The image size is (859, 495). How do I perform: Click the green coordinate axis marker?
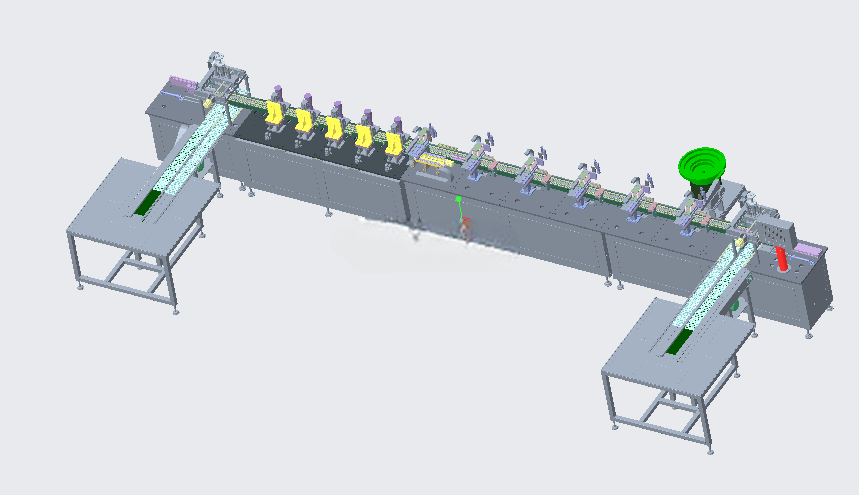tap(459, 208)
